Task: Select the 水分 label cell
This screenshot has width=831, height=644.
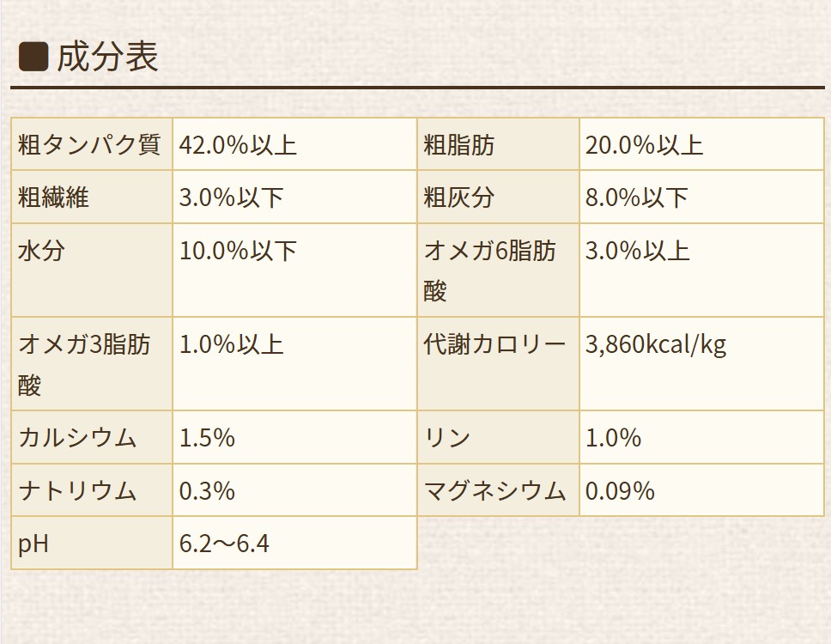Action: coord(92,270)
